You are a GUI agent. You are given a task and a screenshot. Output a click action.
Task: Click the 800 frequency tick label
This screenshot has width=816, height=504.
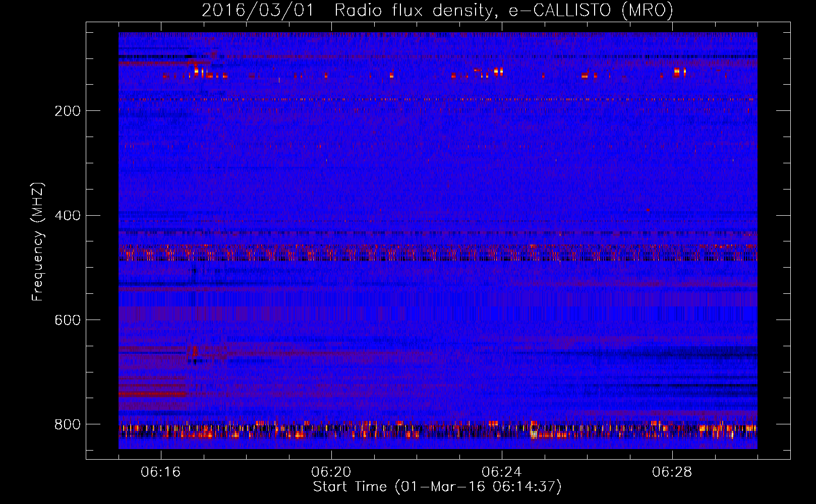pos(68,424)
